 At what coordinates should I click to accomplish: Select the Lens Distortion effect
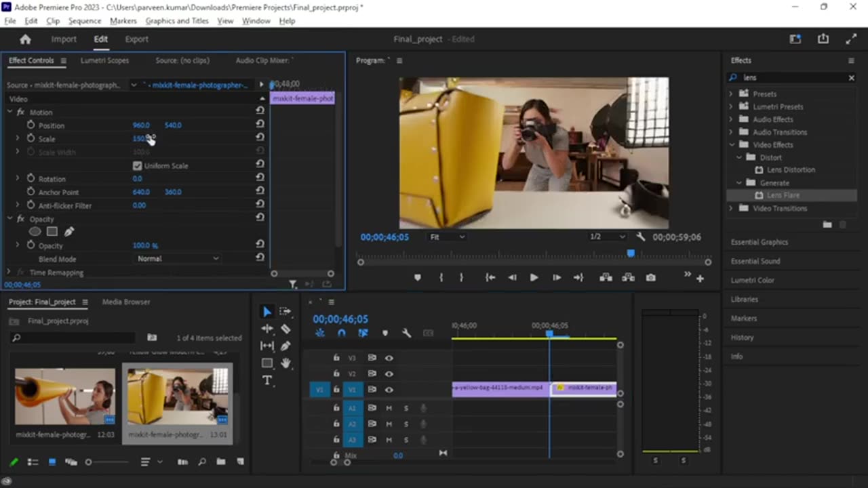pyautogui.click(x=791, y=169)
